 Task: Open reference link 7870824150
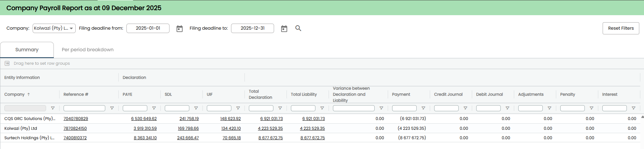tap(75, 128)
